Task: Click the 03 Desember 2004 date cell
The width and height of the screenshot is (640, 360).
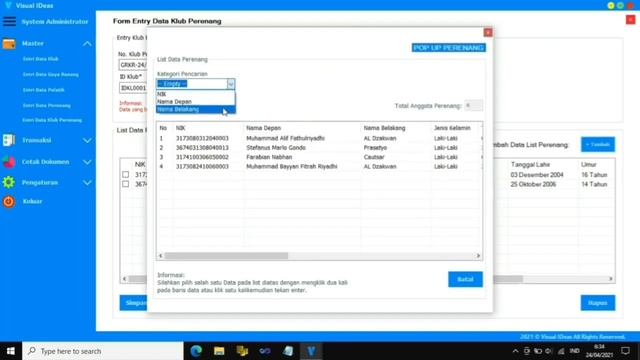Action: pyautogui.click(x=537, y=175)
